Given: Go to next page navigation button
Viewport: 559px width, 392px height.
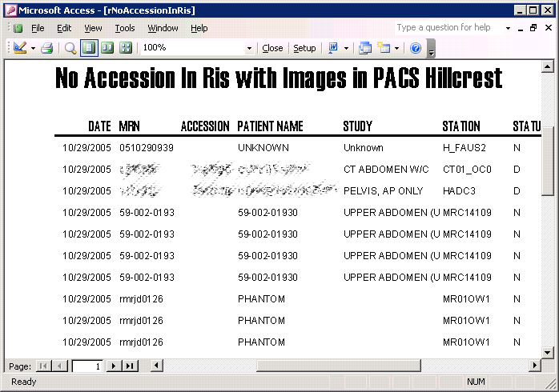Looking at the screenshot, I should 114,366.
